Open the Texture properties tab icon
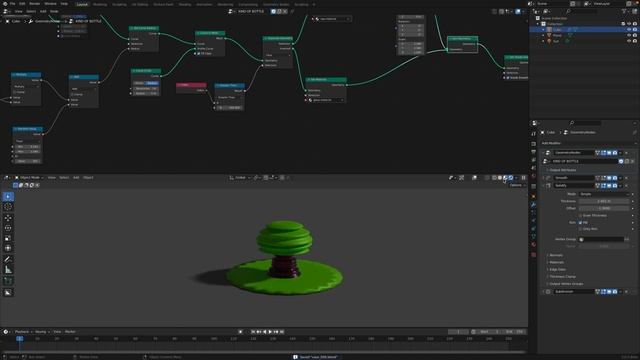640x360 pixels. pyautogui.click(x=533, y=255)
